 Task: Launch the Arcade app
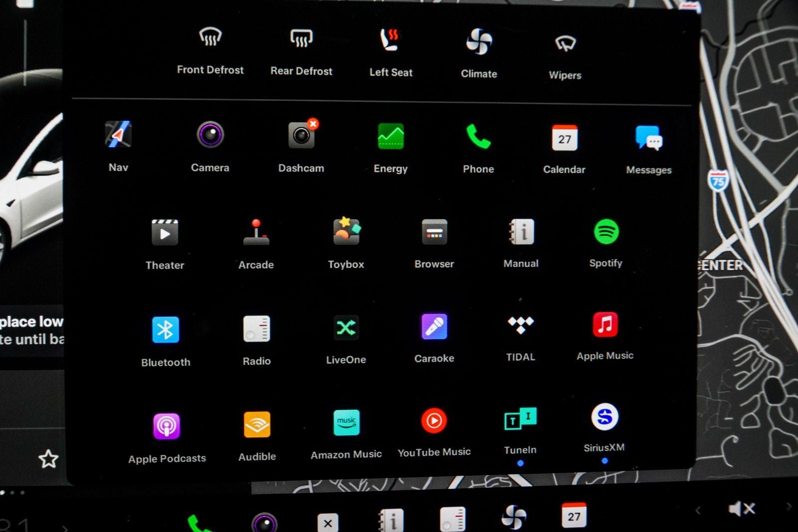pyautogui.click(x=256, y=233)
